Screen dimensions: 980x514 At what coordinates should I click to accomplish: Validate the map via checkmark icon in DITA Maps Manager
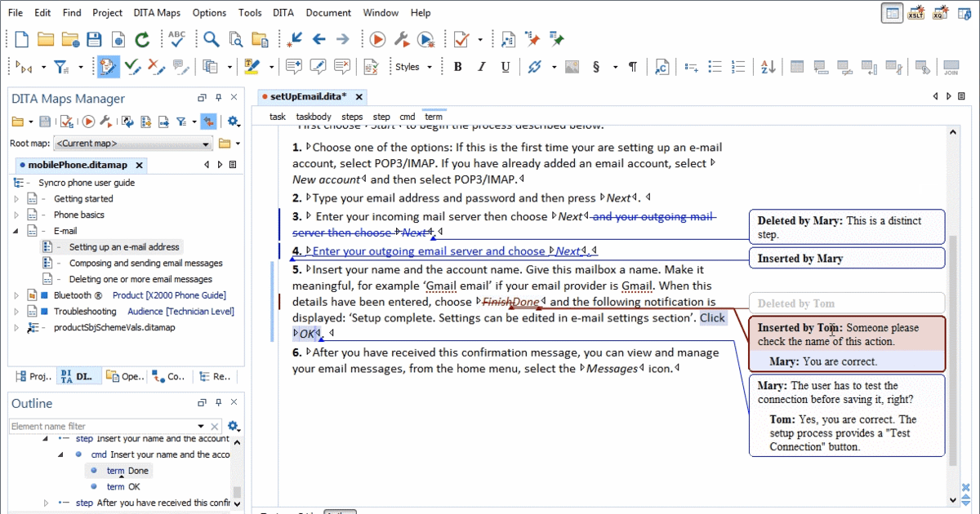click(66, 121)
